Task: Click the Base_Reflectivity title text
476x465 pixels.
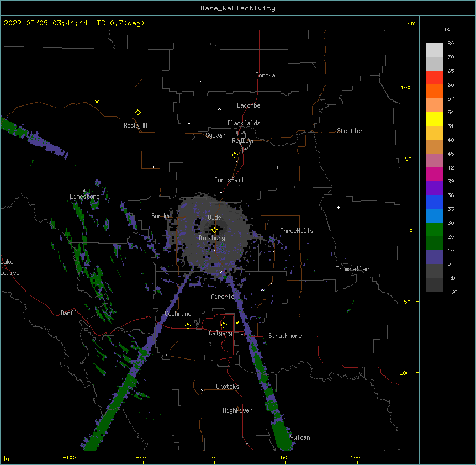Action: pos(238,8)
